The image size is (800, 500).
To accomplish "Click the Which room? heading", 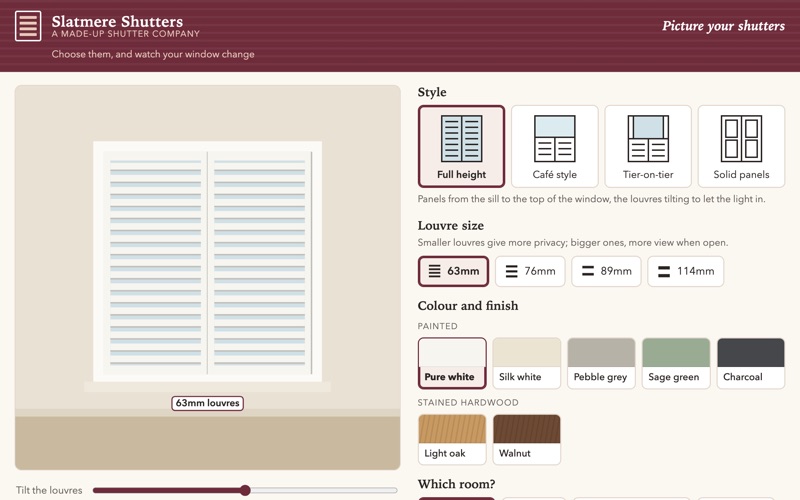I will (x=456, y=484).
